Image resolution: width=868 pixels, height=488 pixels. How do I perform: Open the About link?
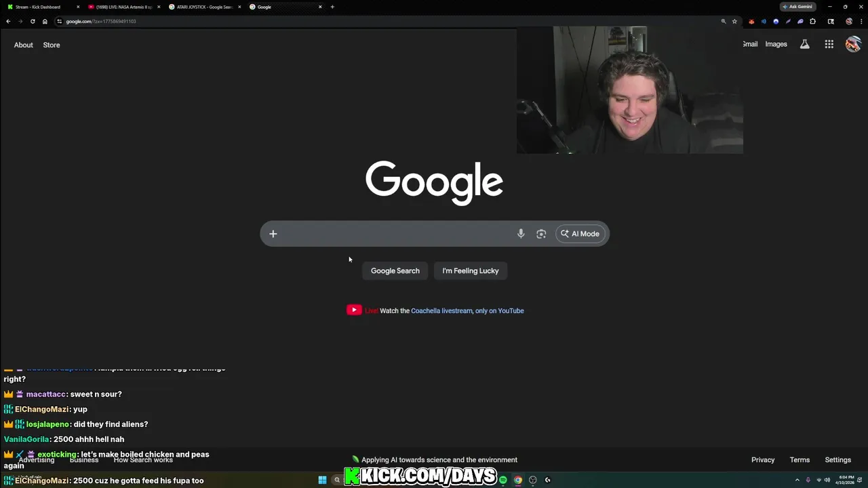click(x=24, y=45)
